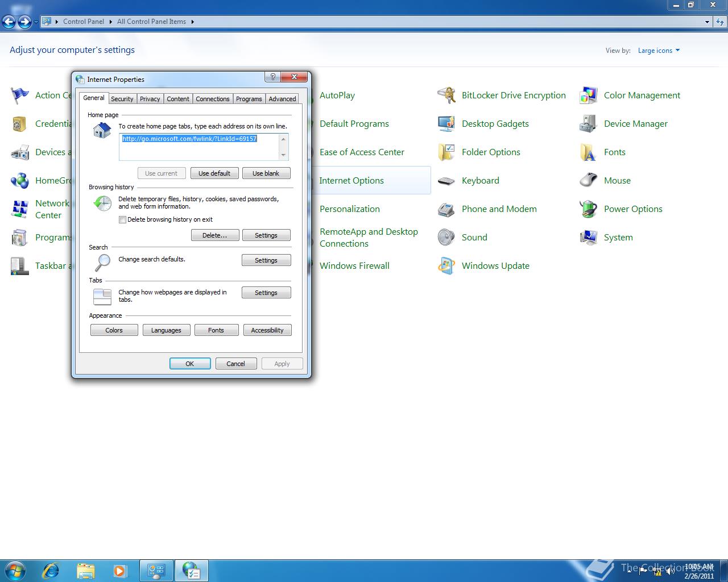Expand the address bar history dropdown
This screenshot has width=728, height=582.
click(707, 22)
